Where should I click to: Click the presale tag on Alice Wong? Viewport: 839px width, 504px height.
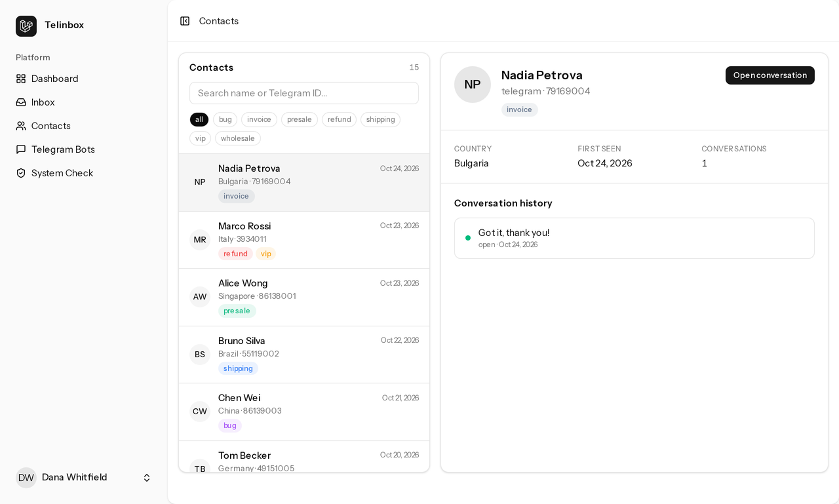point(237,311)
